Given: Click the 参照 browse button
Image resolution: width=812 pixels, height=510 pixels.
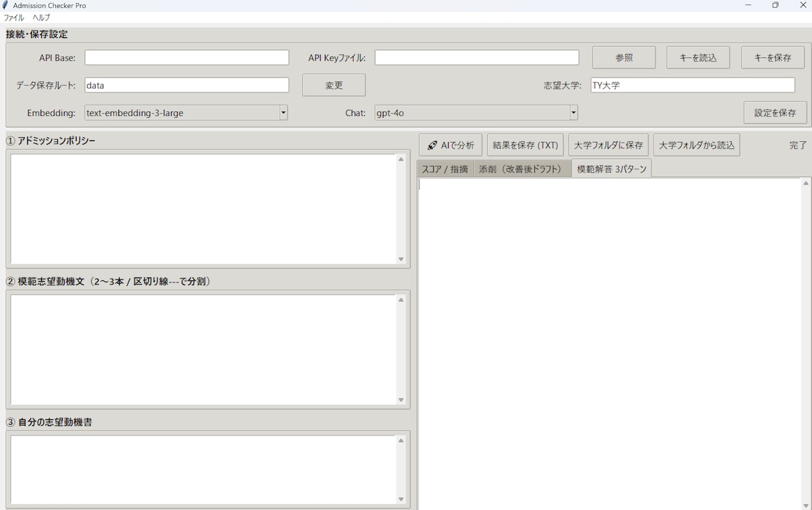Looking at the screenshot, I should click(x=624, y=58).
